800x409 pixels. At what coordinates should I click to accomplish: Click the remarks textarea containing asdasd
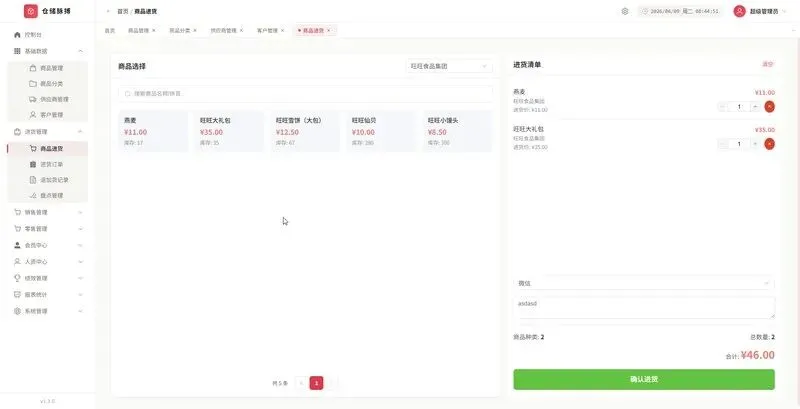(x=644, y=308)
